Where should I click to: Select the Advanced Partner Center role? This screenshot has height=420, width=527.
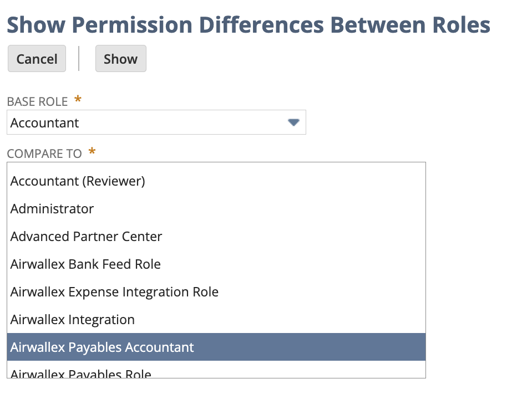[86, 237]
